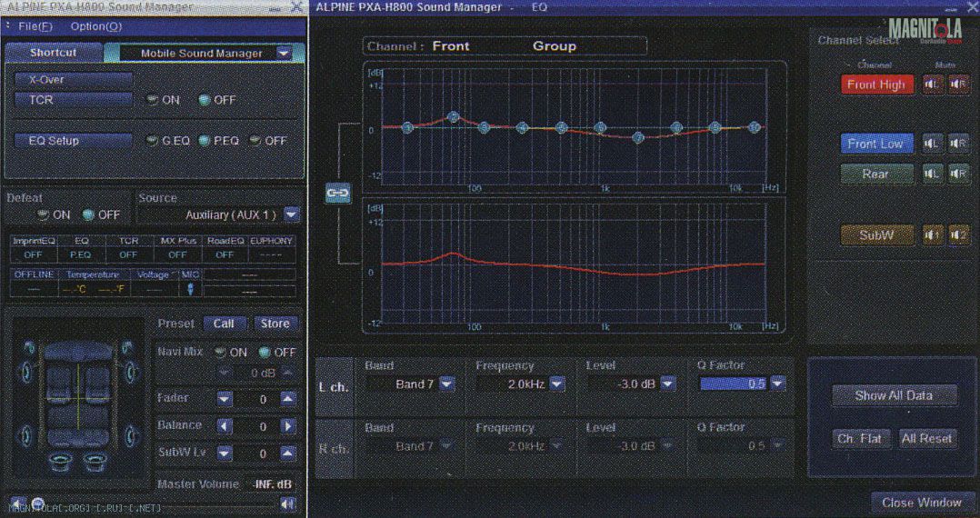The height and width of the screenshot is (518, 980).
Task: Turn TCR OFF
Action: (x=204, y=100)
